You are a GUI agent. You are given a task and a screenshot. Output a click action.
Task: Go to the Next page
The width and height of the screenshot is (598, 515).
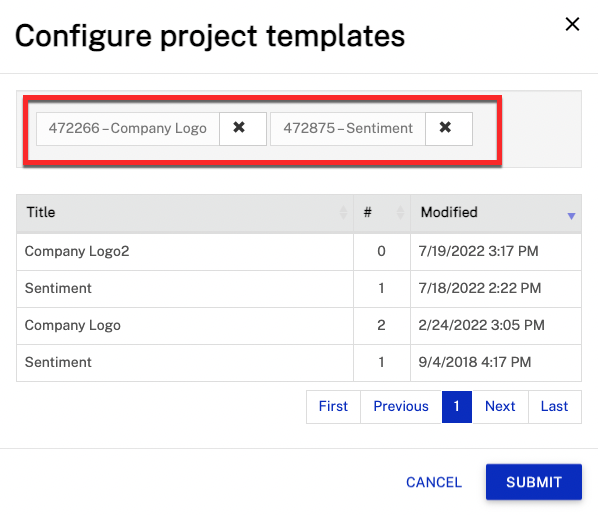[x=500, y=407]
